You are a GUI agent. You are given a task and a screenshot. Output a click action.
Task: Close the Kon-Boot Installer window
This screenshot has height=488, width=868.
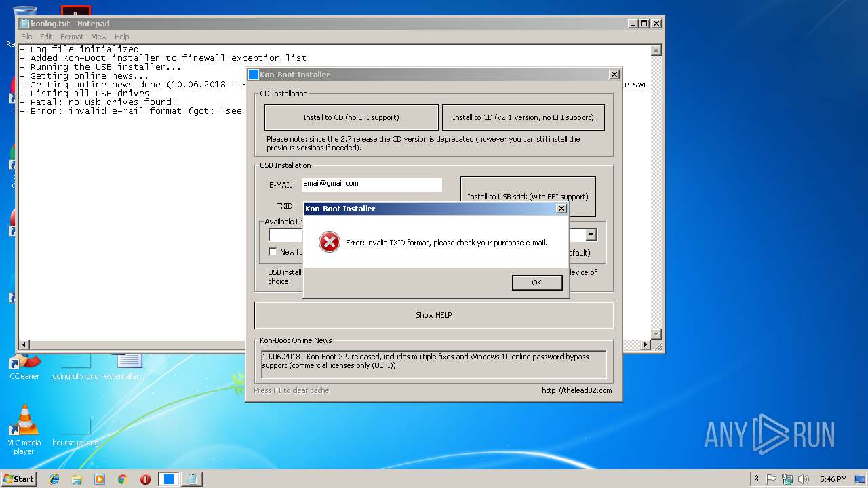tap(614, 75)
